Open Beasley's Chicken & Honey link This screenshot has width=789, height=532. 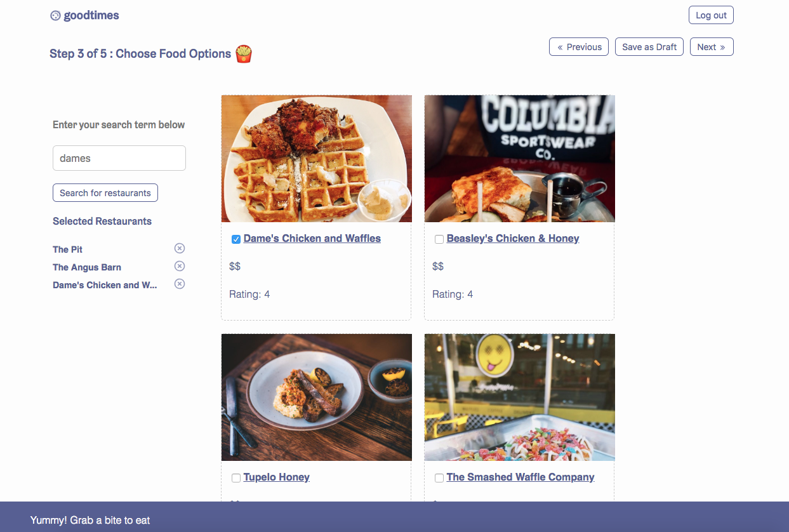click(x=513, y=239)
